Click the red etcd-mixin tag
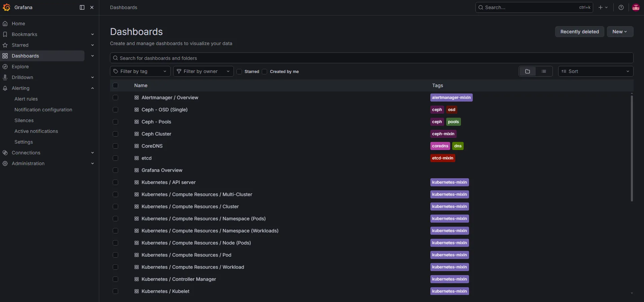 (442, 158)
